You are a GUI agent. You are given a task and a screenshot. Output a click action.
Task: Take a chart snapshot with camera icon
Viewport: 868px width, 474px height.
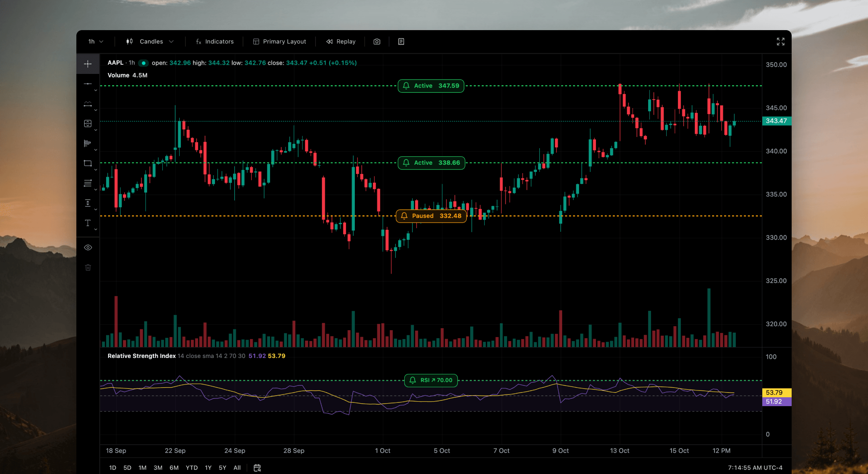[377, 41]
